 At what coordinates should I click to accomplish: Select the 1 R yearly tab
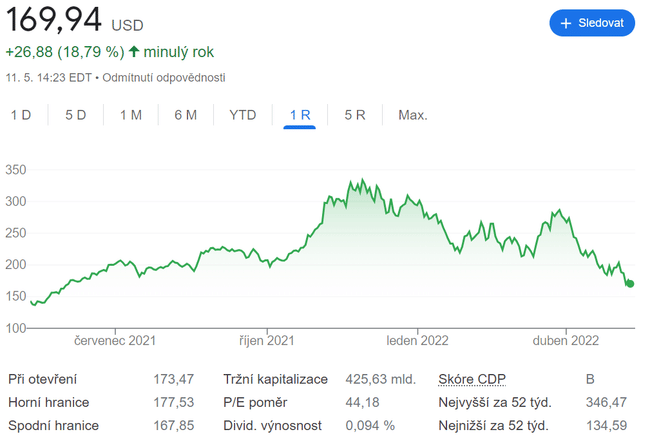tap(300, 115)
